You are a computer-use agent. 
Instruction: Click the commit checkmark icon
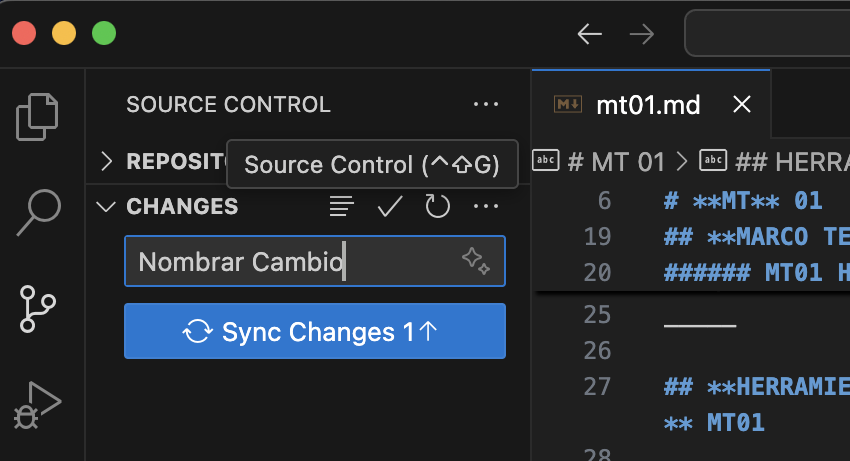[x=389, y=207]
